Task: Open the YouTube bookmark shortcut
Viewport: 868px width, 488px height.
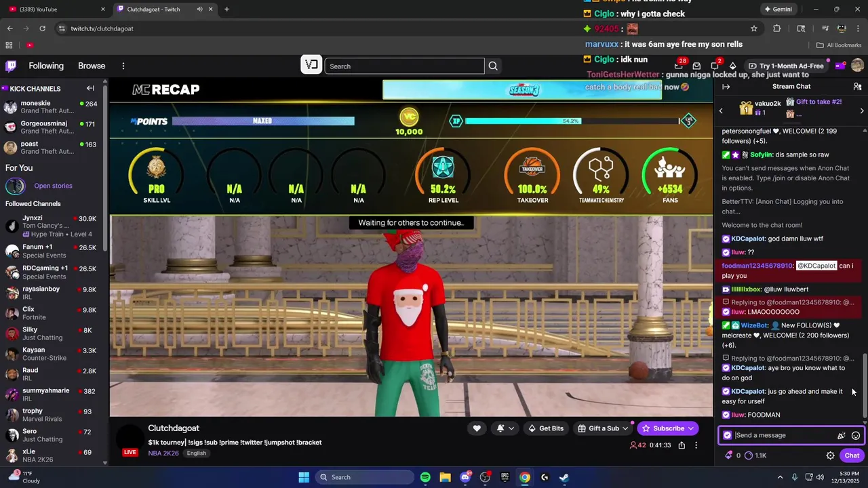Action: (30, 45)
